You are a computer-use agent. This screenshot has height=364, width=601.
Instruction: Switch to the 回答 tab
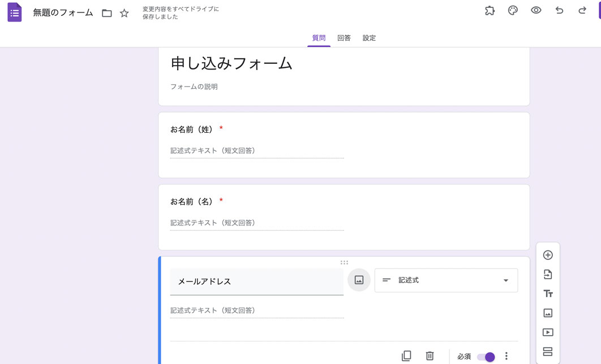click(x=344, y=38)
